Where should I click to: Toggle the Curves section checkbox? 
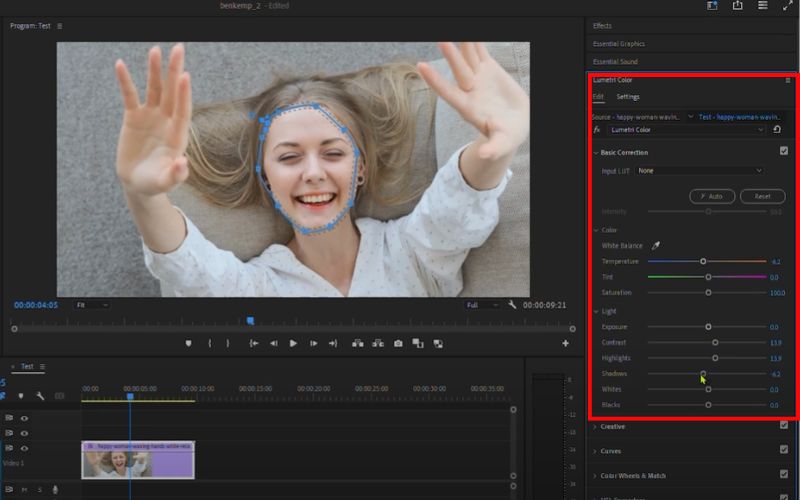click(x=783, y=451)
